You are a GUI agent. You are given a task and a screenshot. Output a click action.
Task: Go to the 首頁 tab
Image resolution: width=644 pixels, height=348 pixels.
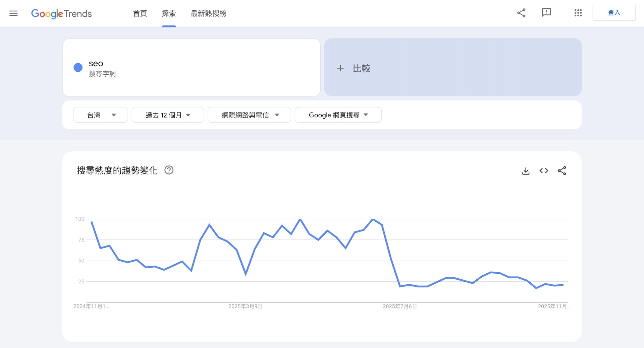point(140,14)
